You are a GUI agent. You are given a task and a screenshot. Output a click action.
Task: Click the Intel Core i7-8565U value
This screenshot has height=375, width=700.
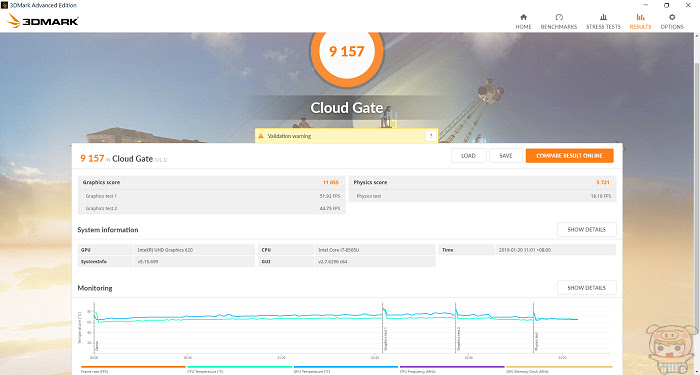[339, 250]
